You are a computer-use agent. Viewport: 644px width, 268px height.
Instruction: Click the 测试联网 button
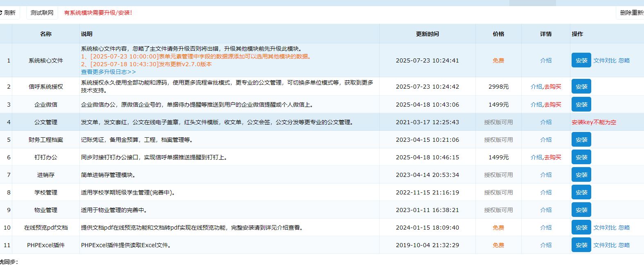tap(42, 13)
